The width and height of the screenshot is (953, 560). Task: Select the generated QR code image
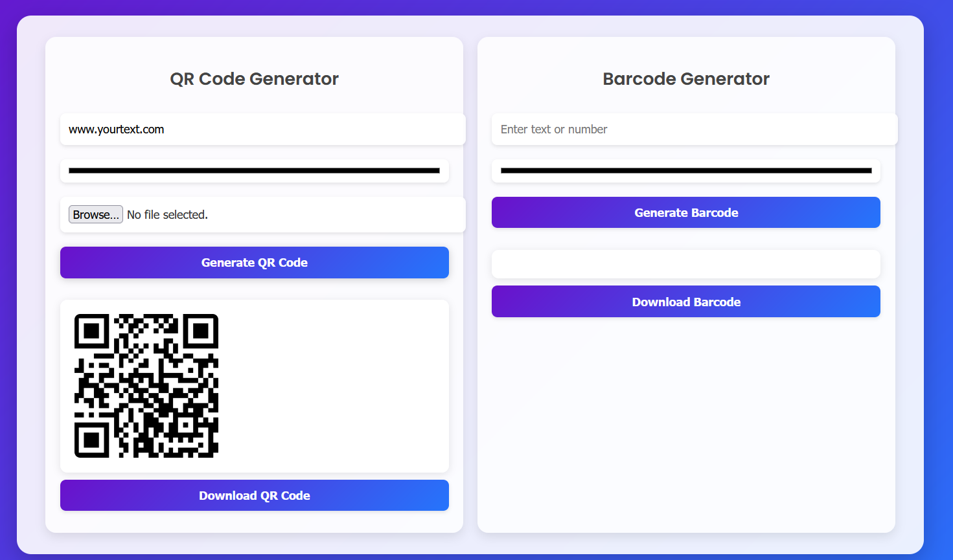146,386
